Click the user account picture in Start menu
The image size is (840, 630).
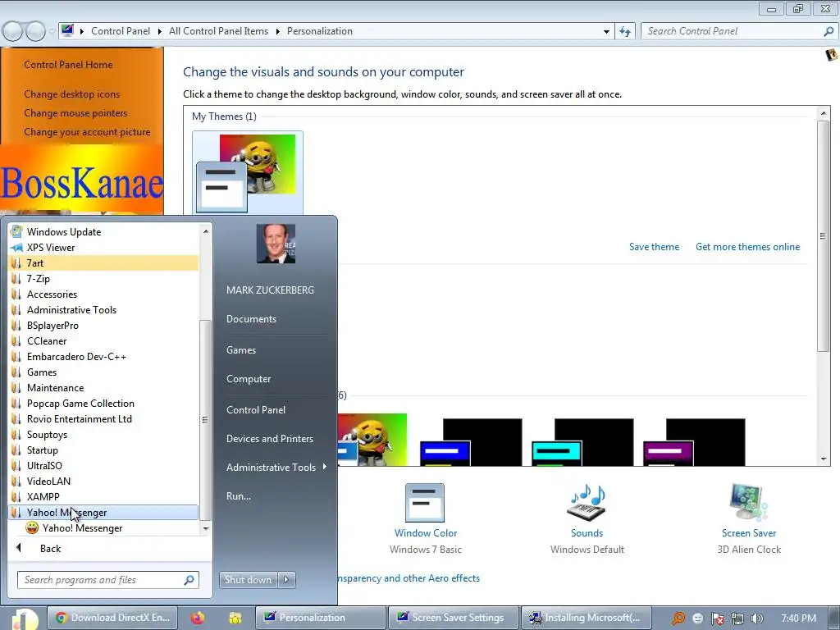click(276, 244)
